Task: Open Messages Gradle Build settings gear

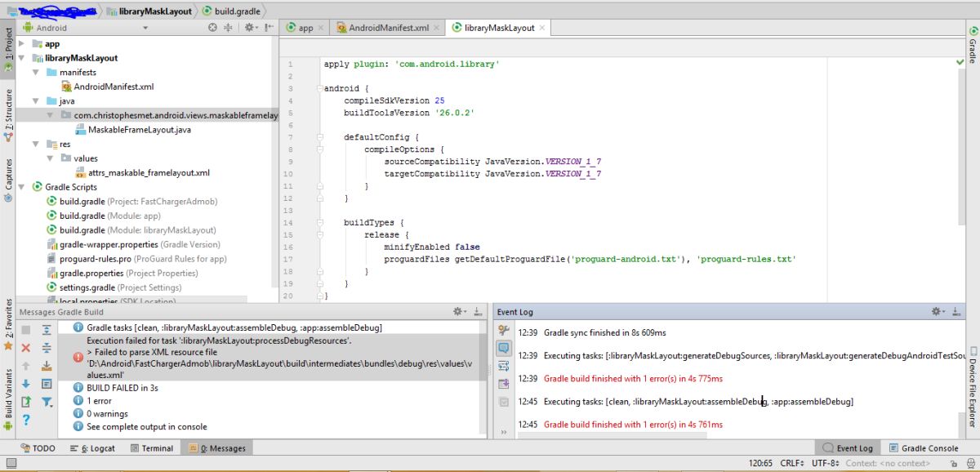Action: tap(461, 312)
